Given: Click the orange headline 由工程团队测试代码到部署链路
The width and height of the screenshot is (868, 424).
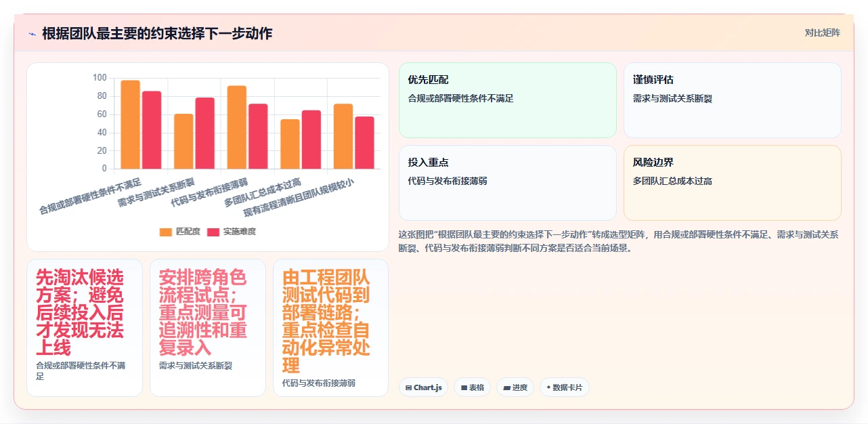Looking at the screenshot, I should click(x=326, y=321).
